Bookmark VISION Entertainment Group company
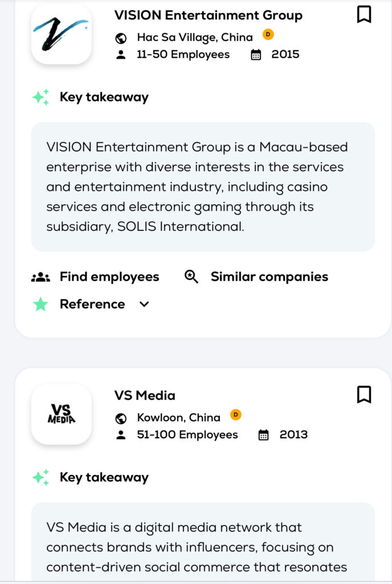 [364, 14]
